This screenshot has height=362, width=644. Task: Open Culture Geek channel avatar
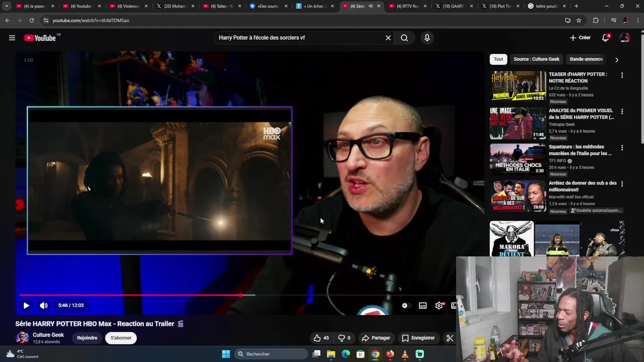point(22,338)
